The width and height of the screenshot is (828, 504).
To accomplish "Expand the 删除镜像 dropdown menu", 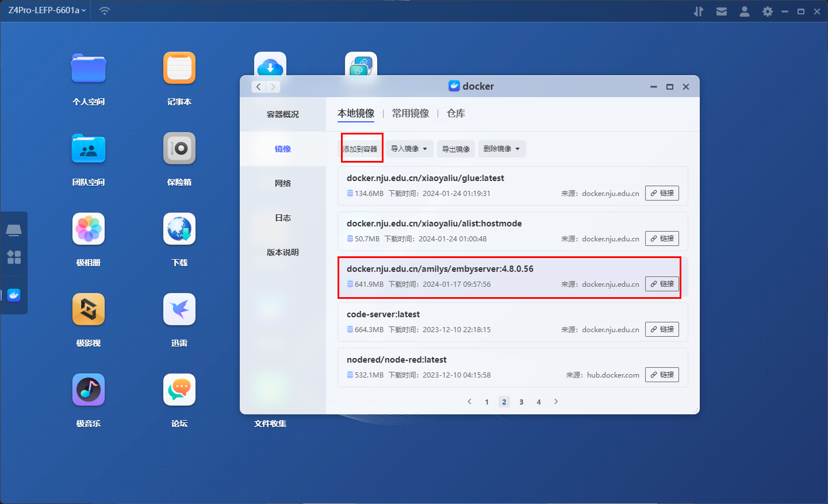I will point(501,149).
